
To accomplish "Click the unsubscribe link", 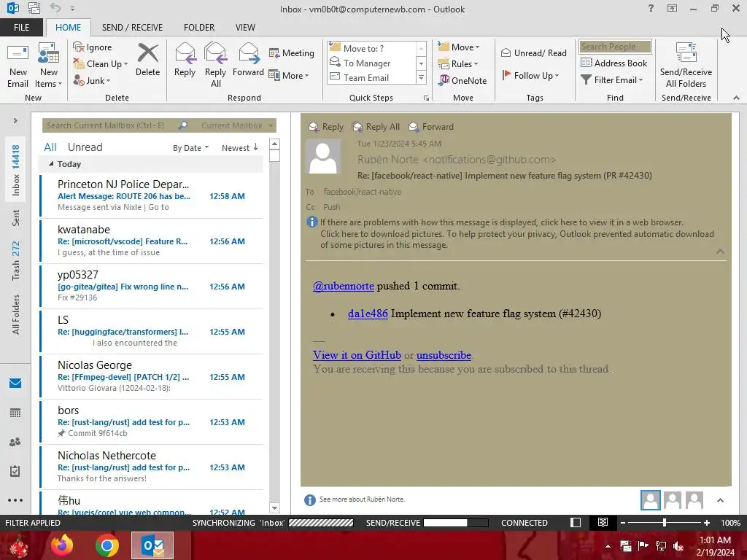I will tap(444, 355).
